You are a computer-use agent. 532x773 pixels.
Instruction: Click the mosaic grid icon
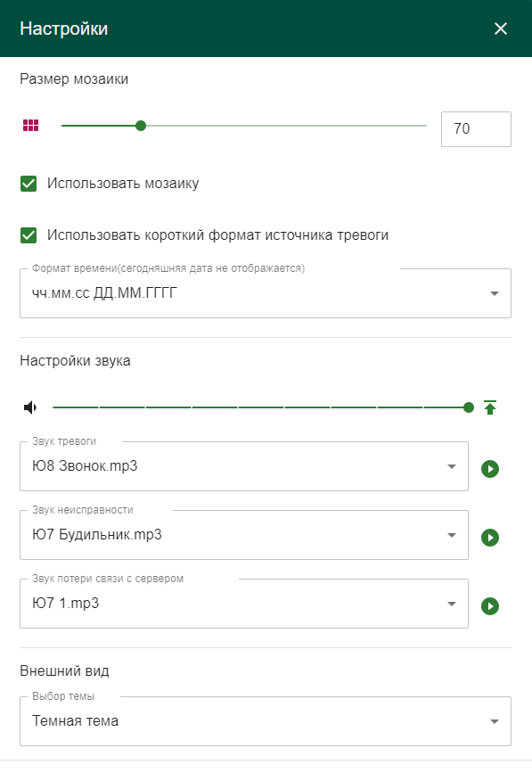30,126
